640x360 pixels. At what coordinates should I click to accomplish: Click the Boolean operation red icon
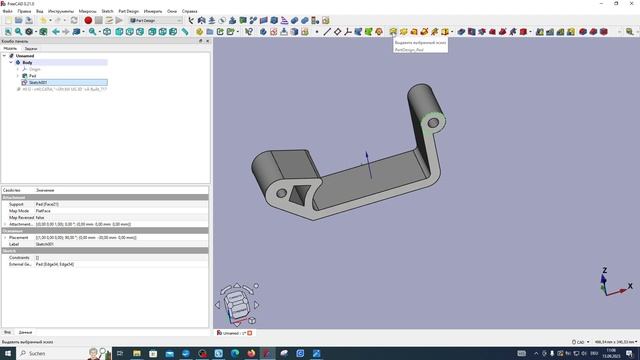(604, 31)
